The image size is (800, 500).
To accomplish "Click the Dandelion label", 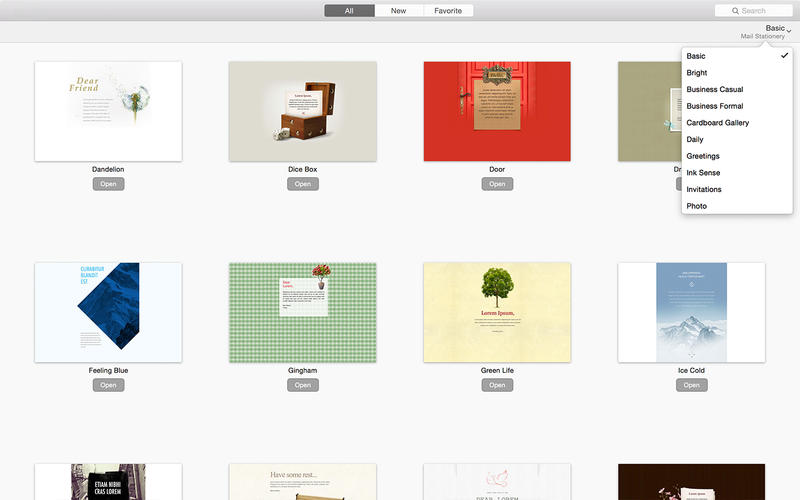I will 108,169.
